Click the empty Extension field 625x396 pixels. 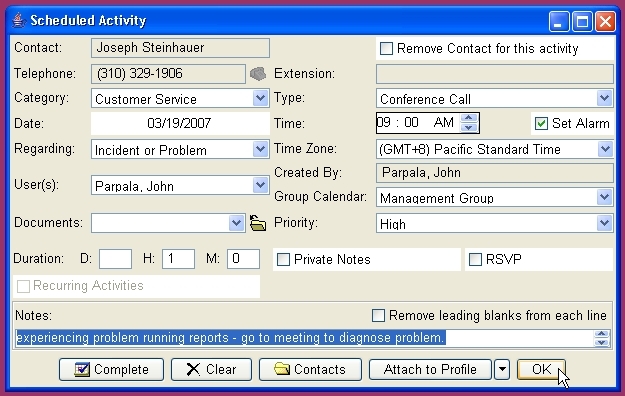tap(495, 74)
